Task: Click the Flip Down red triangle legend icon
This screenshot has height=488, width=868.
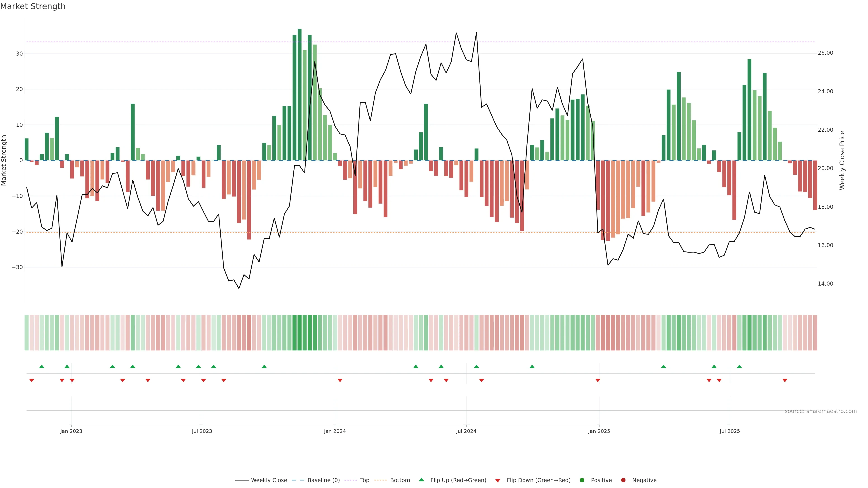Action: point(498,480)
